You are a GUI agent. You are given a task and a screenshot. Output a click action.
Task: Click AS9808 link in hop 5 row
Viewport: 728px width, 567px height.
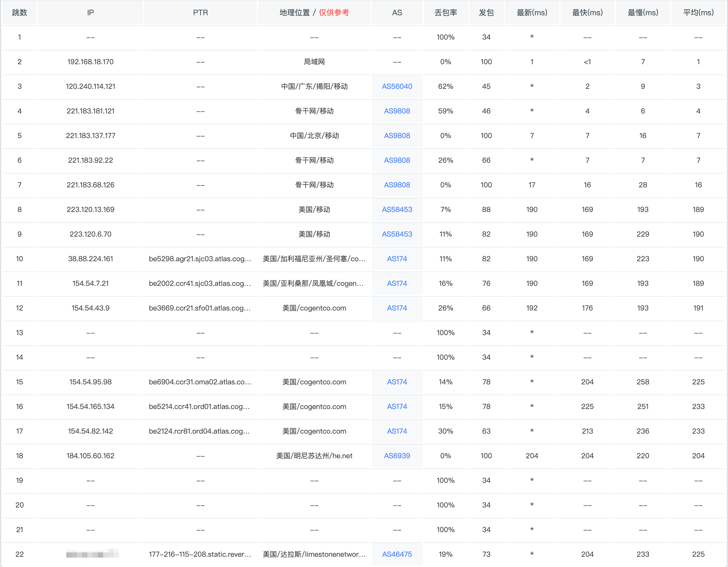(397, 136)
